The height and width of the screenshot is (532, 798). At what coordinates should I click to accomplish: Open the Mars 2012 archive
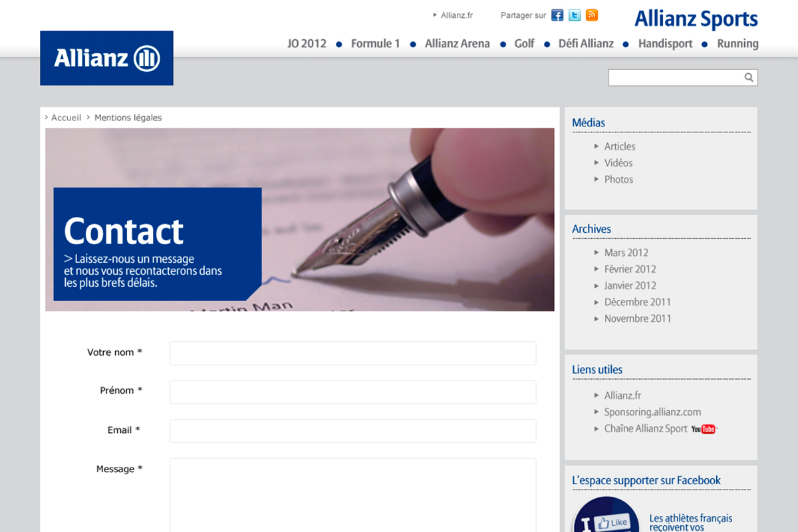pos(626,253)
